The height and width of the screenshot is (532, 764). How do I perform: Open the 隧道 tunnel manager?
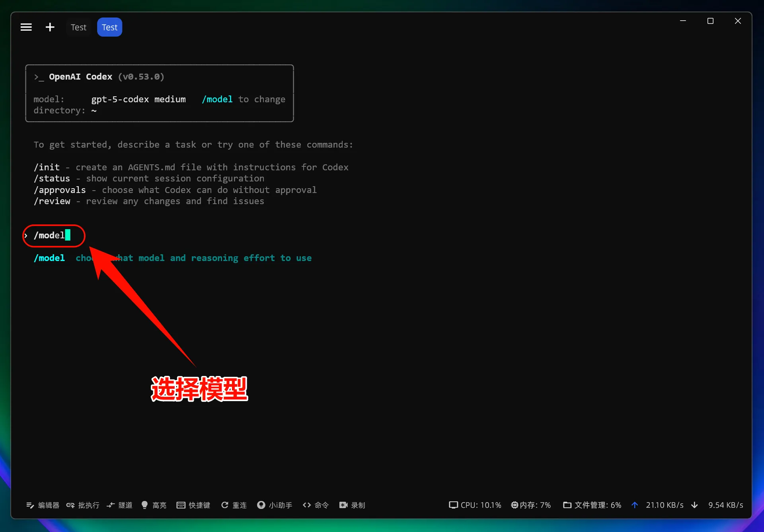click(x=119, y=505)
